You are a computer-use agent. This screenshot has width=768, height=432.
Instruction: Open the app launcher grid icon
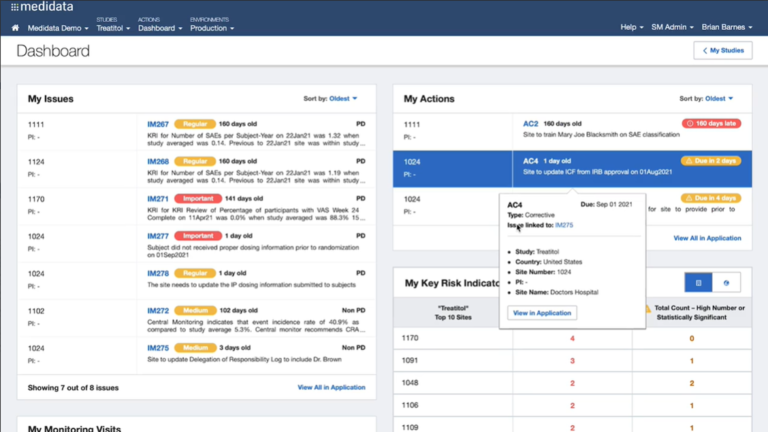[15, 7]
